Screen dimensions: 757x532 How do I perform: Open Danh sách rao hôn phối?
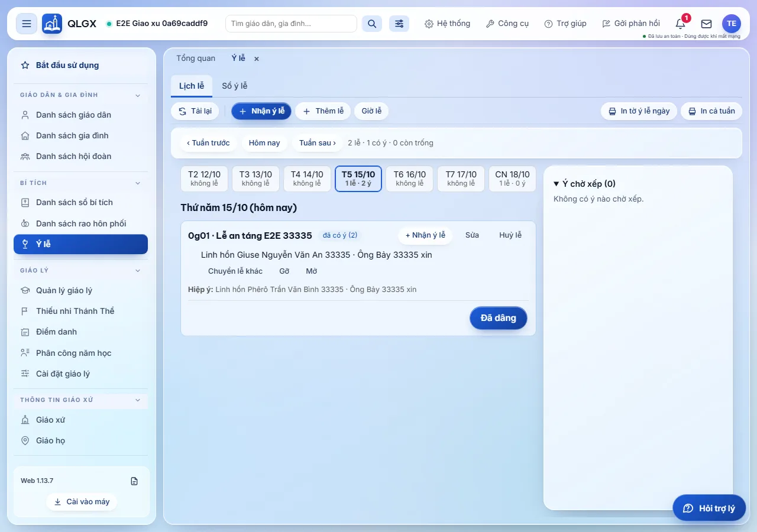click(x=80, y=223)
